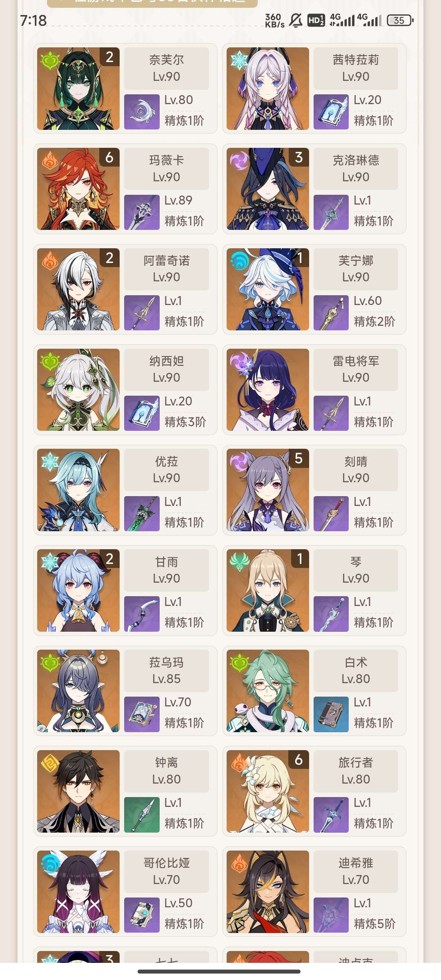
Task: Open 阿蕾奇诺's character portrait
Action: pyautogui.click(x=78, y=289)
